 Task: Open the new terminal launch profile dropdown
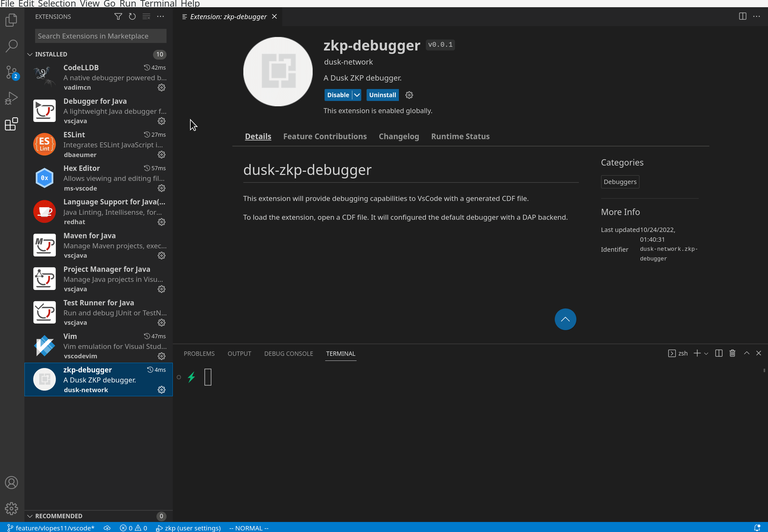pyautogui.click(x=706, y=353)
